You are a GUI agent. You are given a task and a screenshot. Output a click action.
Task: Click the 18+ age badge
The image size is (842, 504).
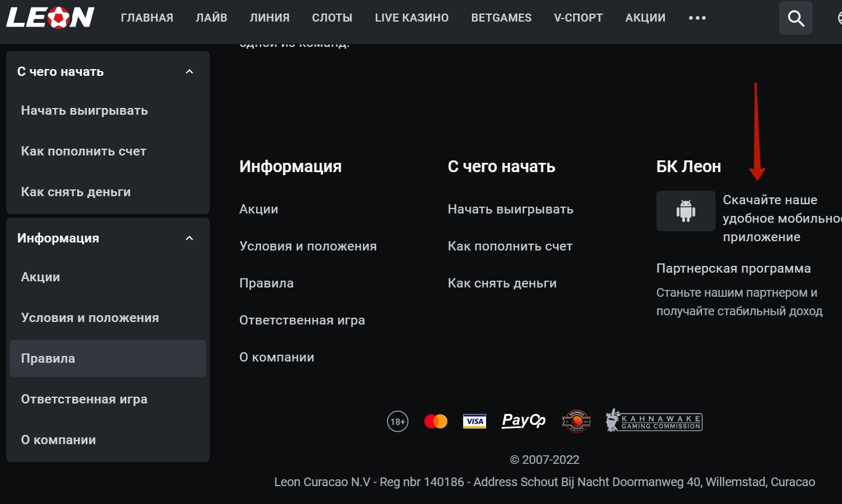(397, 420)
